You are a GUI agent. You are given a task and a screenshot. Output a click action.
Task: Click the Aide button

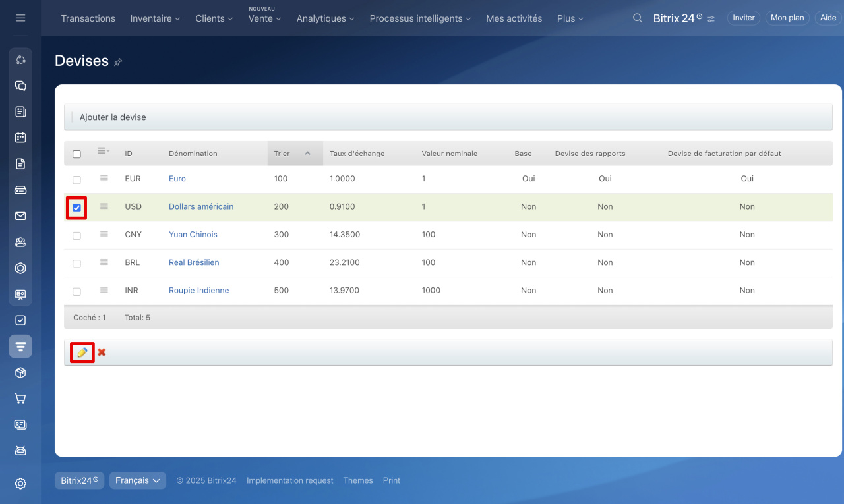click(x=828, y=18)
